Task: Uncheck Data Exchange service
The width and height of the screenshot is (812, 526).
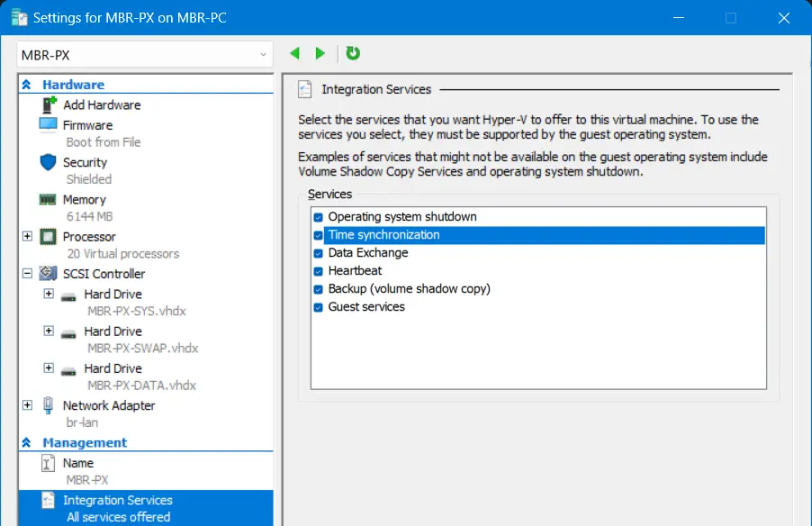Action: point(318,253)
